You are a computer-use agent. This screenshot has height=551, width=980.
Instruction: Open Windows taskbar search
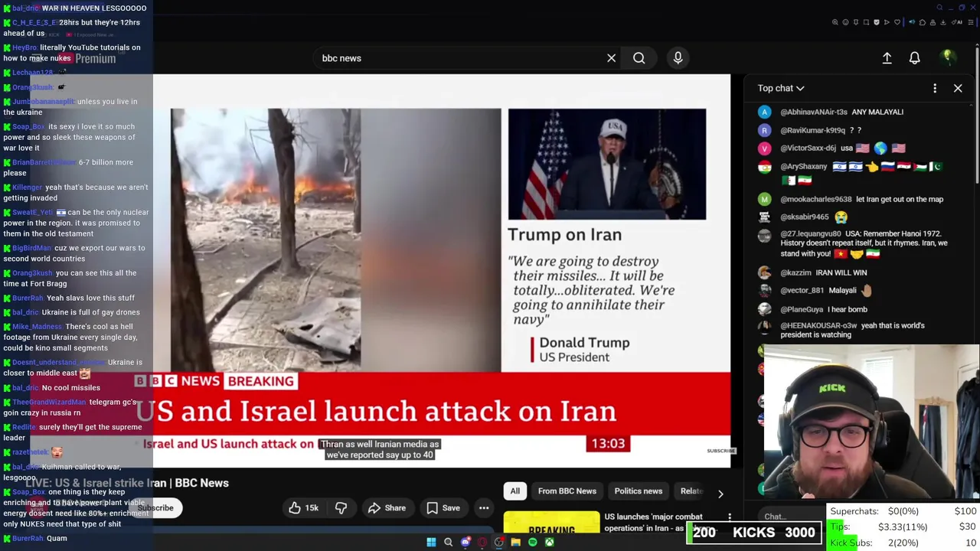[448, 542]
